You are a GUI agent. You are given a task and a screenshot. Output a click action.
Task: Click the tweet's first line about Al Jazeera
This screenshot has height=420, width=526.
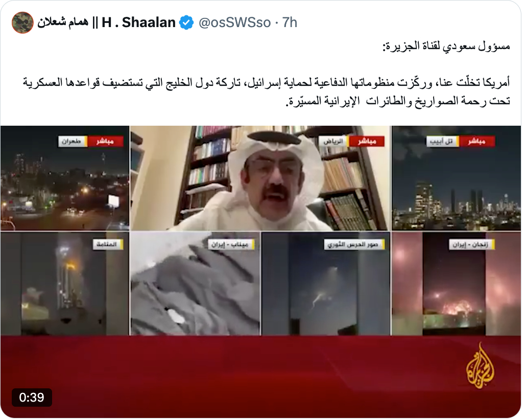pyautogui.click(x=446, y=46)
